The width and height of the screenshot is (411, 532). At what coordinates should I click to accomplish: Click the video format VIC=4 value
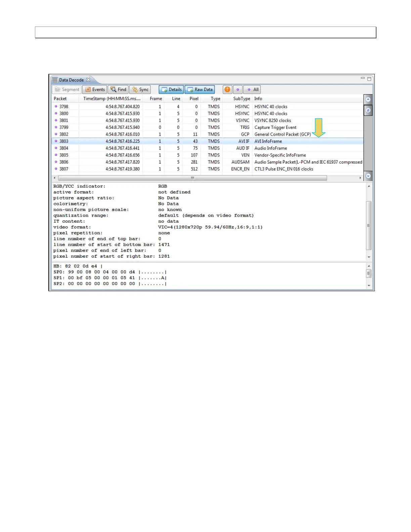pyautogui.click(x=210, y=227)
